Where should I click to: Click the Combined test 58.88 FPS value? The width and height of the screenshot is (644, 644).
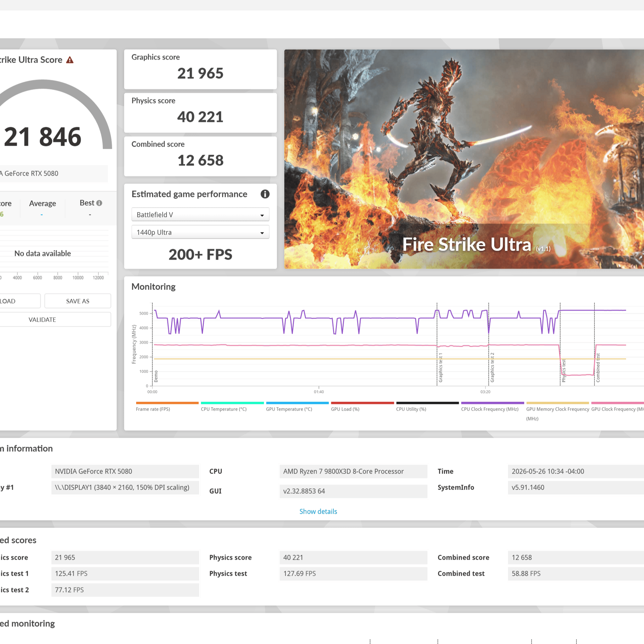click(576, 573)
